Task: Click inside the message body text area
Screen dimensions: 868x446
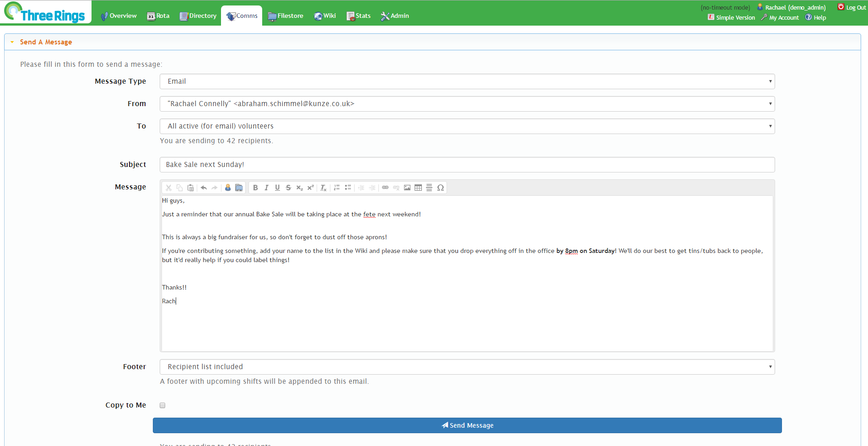Action: pos(467,274)
